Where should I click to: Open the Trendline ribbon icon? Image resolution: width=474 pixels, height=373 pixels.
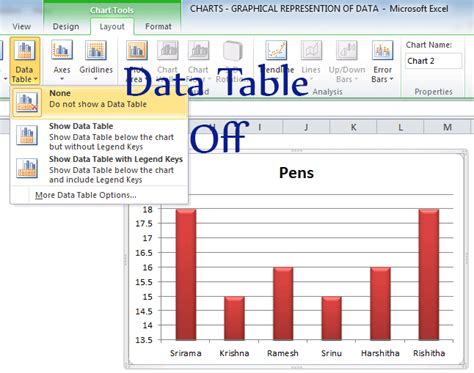(x=276, y=50)
